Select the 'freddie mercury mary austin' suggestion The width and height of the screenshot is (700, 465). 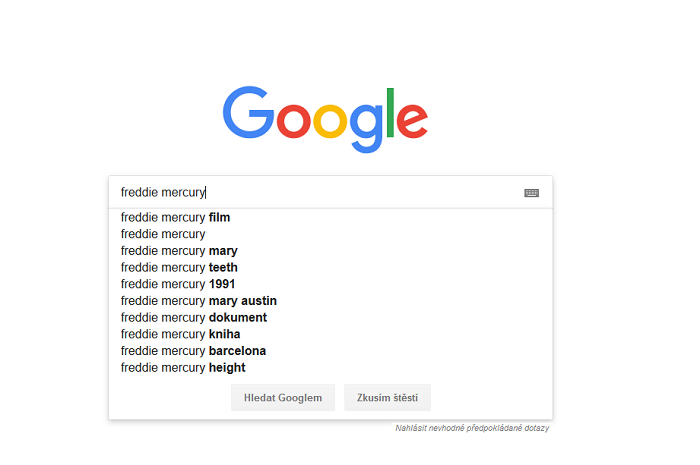[x=199, y=301]
